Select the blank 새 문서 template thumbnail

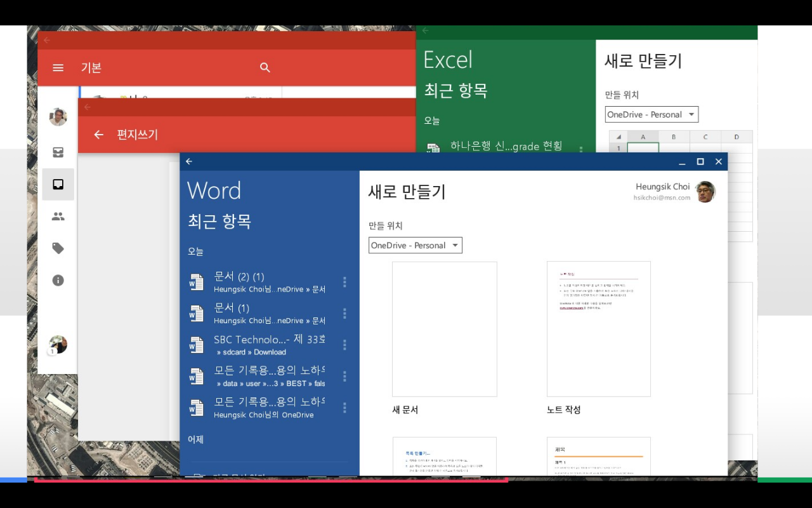click(445, 329)
